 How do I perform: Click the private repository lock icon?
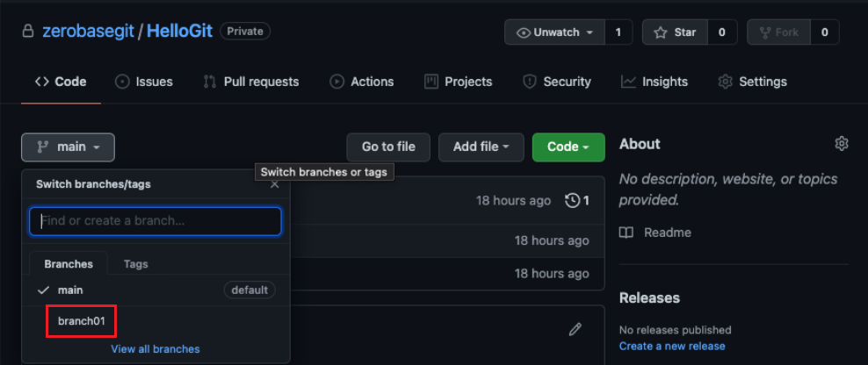tap(27, 32)
